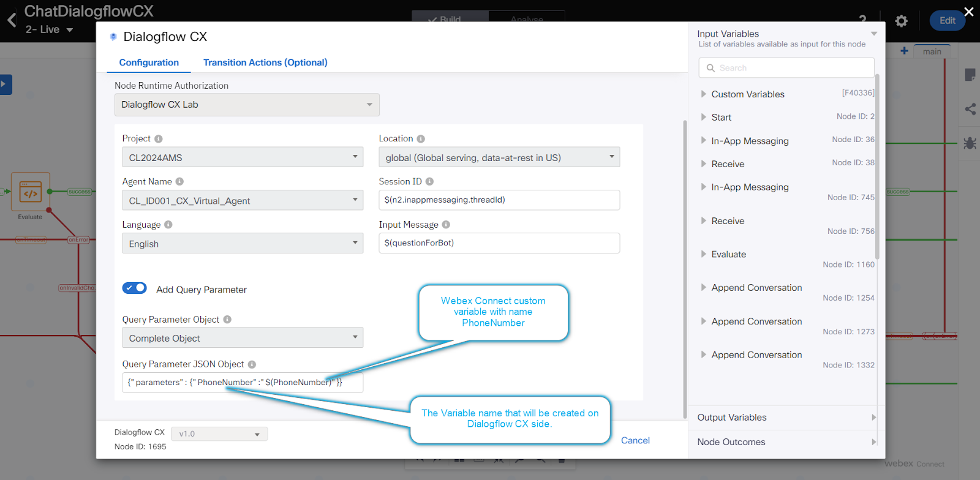Expand Append Conversation Node ID 1273

[704, 321]
